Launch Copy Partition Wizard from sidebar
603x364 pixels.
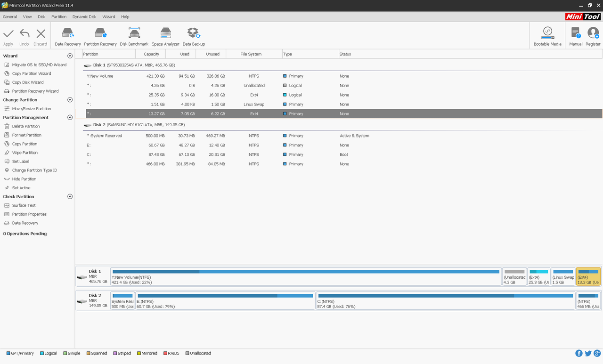tap(28, 73)
